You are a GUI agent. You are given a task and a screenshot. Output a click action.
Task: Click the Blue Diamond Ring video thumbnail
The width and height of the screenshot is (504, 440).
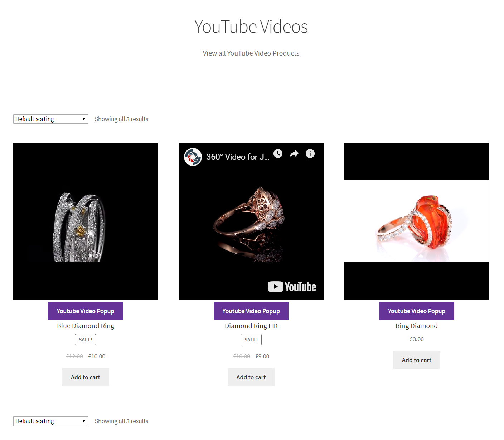coord(85,220)
